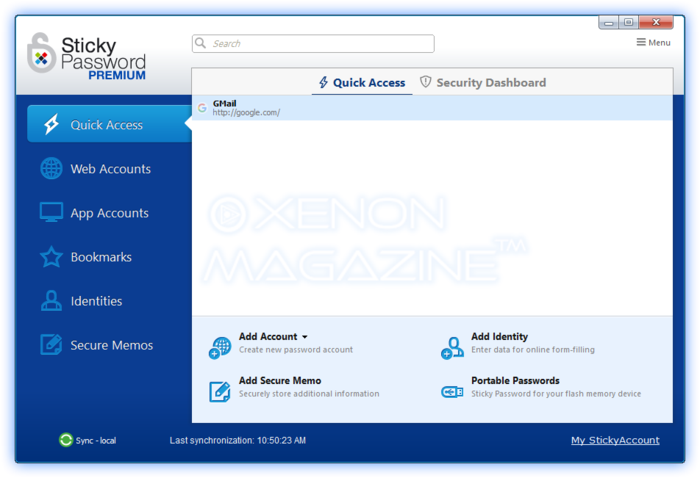Switch to the Quick Access tab

(x=362, y=83)
